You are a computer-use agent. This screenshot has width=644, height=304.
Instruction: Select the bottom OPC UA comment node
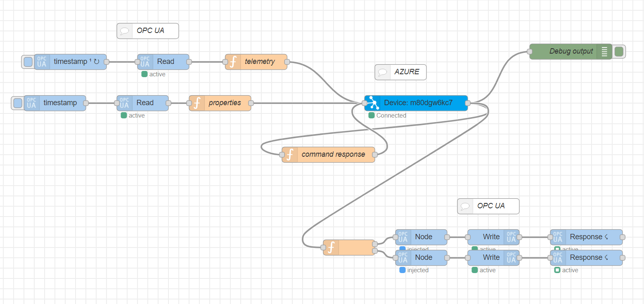click(x=488, y=206)
